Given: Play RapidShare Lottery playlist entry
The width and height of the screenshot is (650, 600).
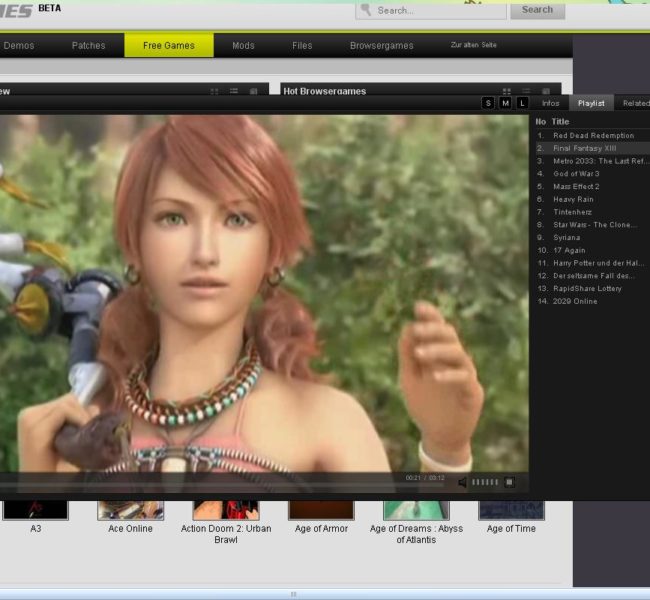Looking at the screenshot, I should (x=593, y=289).
